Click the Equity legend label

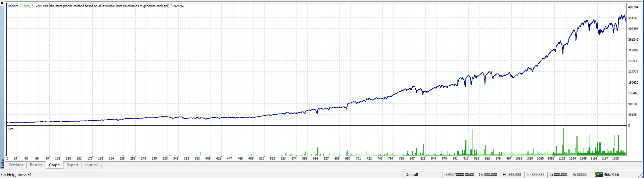click(x=26, y=6)
